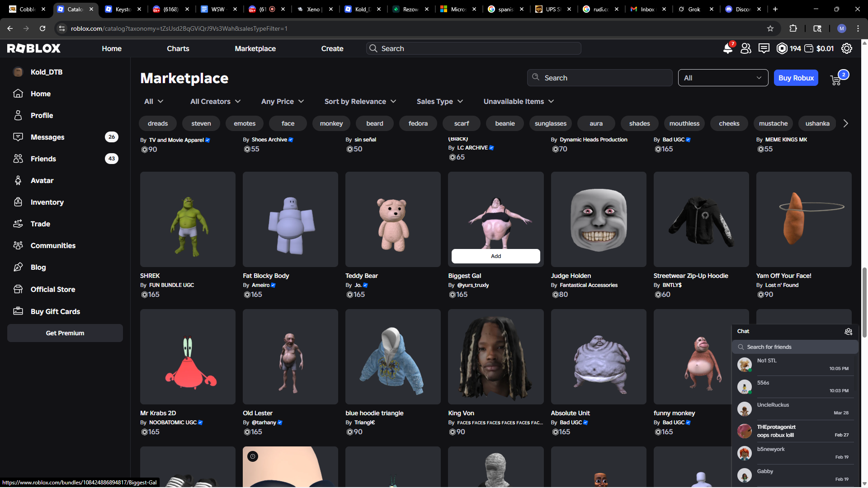Expand the Any Price filter

(283, 101)
